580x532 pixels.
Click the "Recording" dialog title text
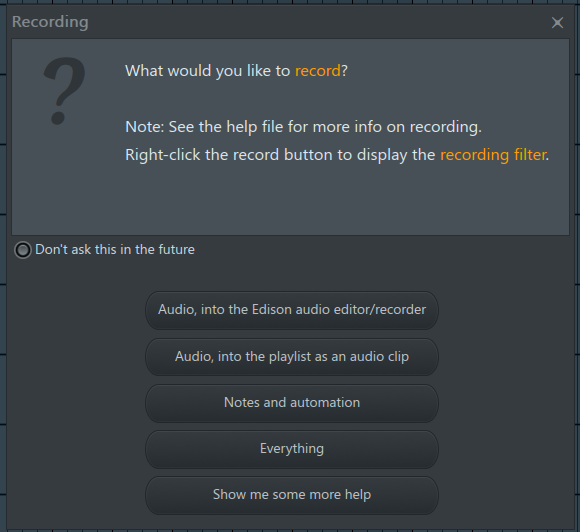tap(50, 22)
